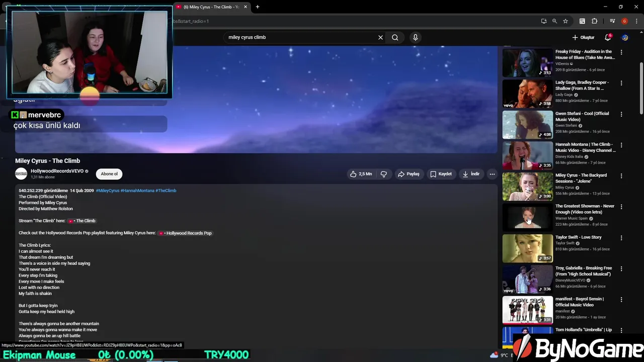
Task: Open options for Gwen Stefani Cool video
Action: point(621,114)
